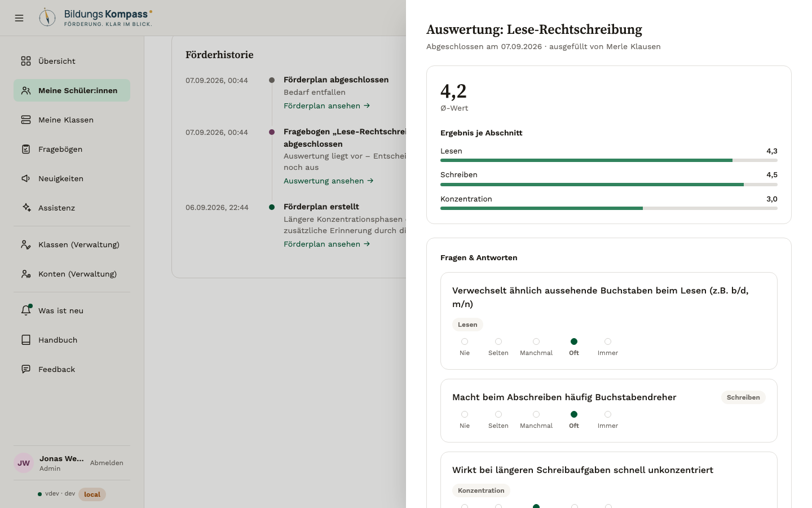Click the Handbuch book icon
Image resolution: width=812 pixels, height=508 pixels.
[26, 340]
